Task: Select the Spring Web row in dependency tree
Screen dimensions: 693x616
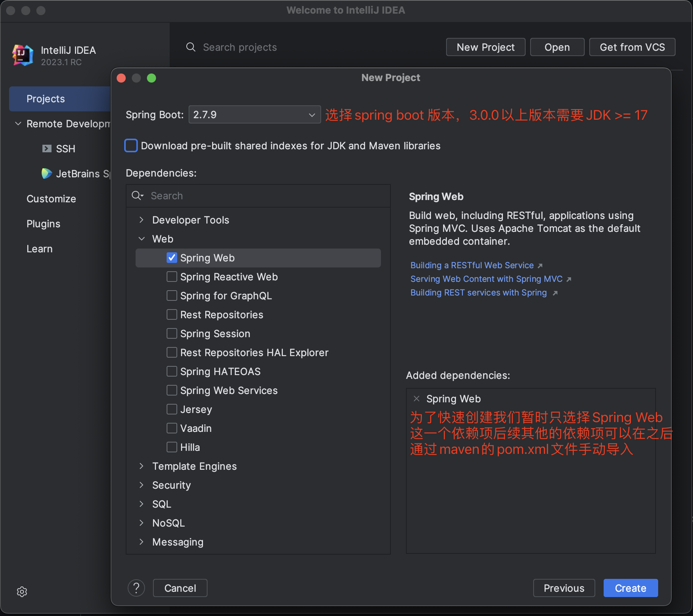Action: click(x=258, y=258)
